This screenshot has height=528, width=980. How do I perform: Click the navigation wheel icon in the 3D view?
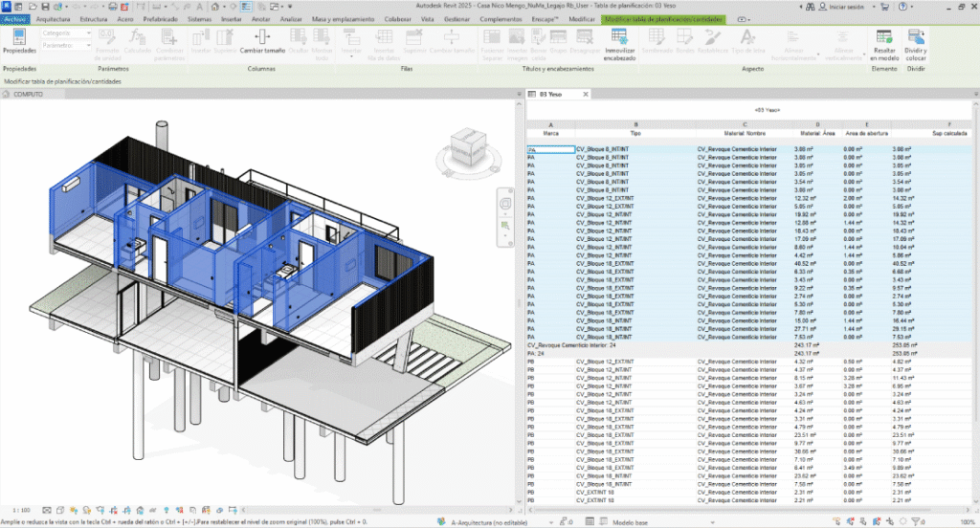(x=505, y=204)
